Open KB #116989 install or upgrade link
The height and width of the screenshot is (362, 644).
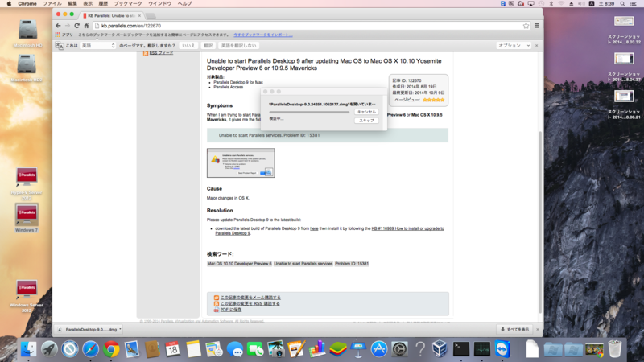pyautogui.click(x=329, y=231)
